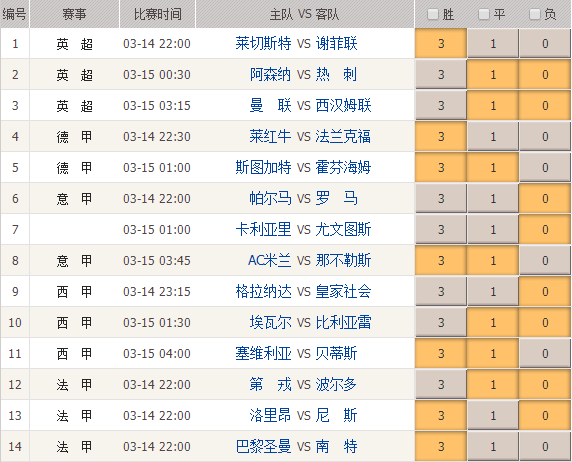Viewport: 572px width, 462px height.
Task: Select win (3) for 埃瓦尔 VS 比利亚雷
Action: pos(441,323)
